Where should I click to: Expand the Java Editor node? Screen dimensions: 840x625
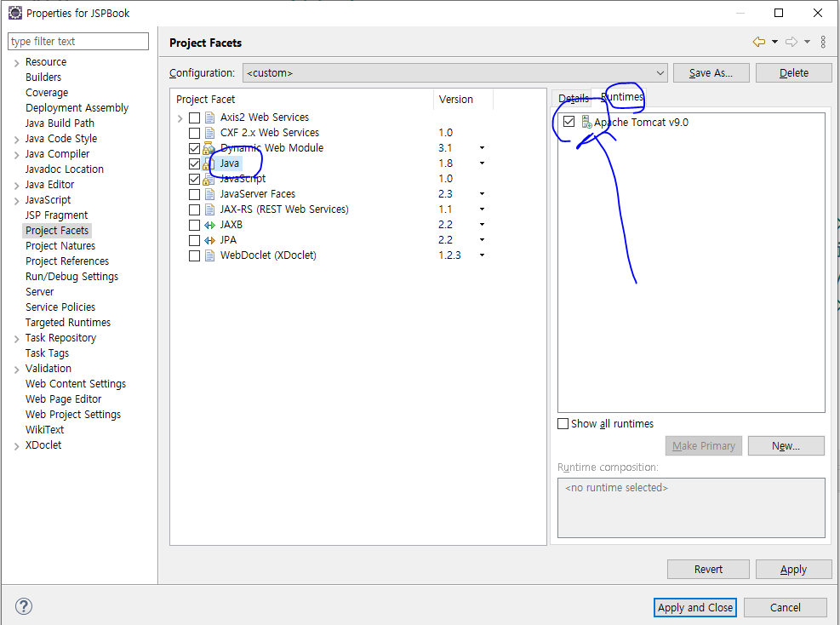pyautogui.click(x=17, y=186)
